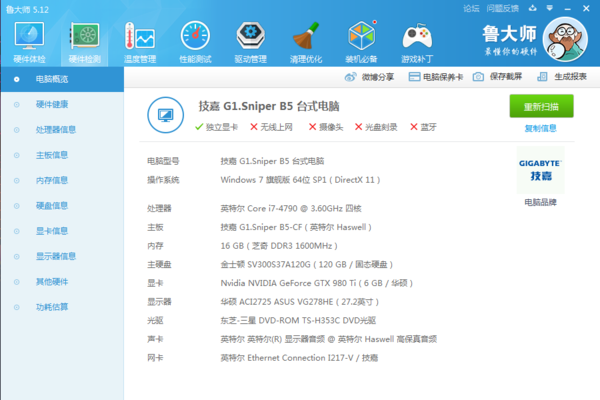Open the 性能测试 performance test icon
Screen dimensions: 600x400
pos(195,41)
